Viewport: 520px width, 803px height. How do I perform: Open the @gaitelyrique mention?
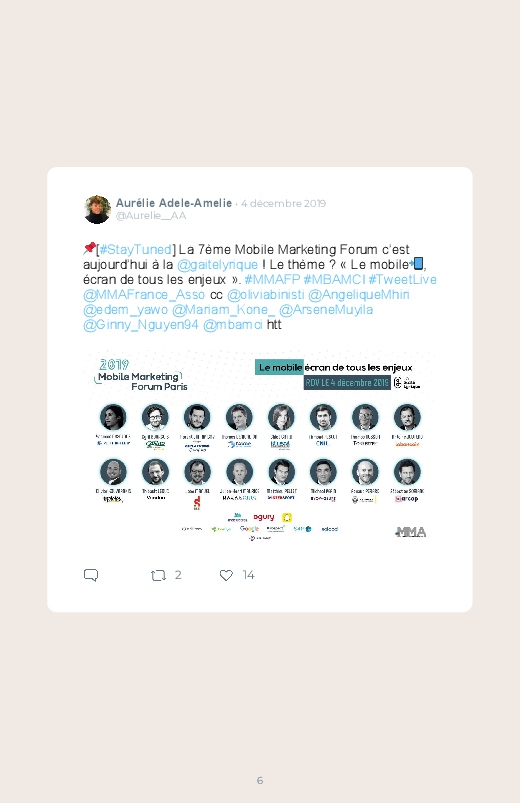(217, 265)
